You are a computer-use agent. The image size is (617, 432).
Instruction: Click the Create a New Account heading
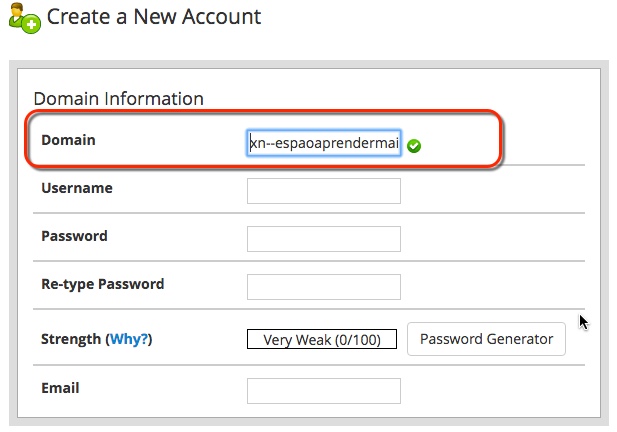(x=154, y=17)
